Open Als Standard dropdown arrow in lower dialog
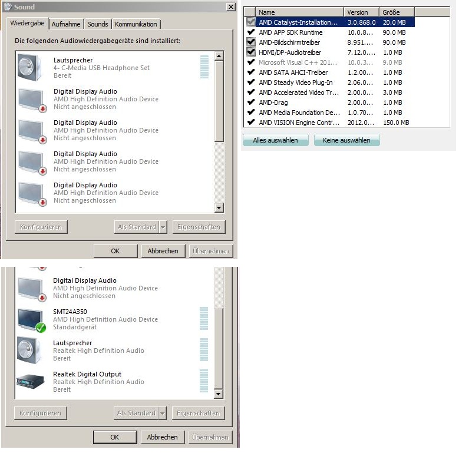 [x=163, y=414]
